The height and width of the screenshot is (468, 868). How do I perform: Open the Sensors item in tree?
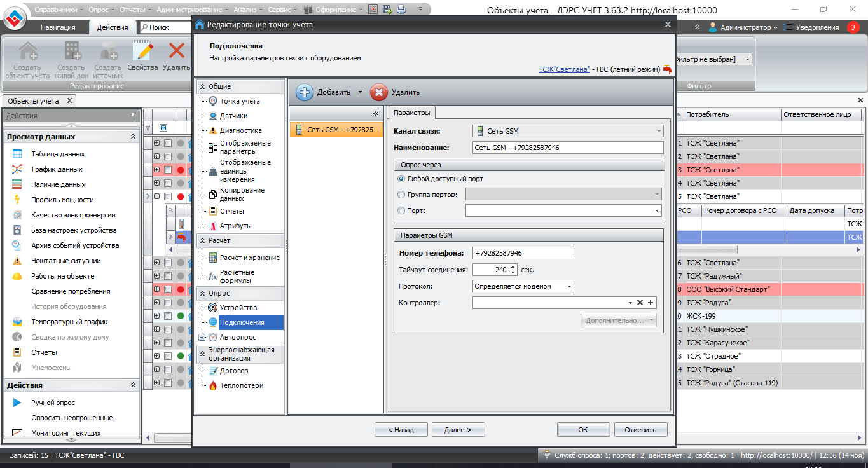click(233, 116)
